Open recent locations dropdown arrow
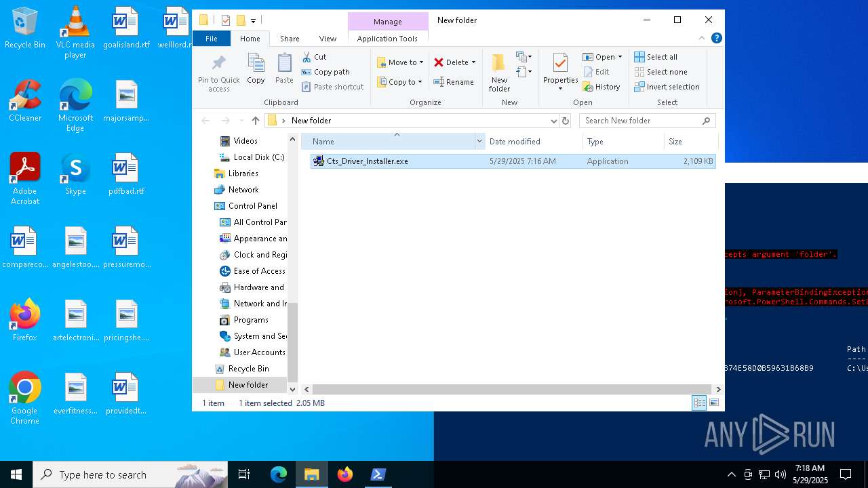868x488 pixels. point(240,121)
